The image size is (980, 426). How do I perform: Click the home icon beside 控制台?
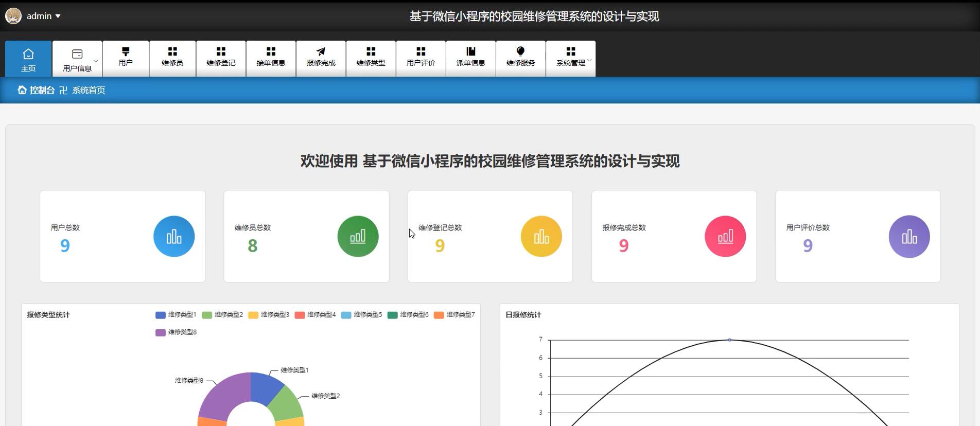click(22, 90)
